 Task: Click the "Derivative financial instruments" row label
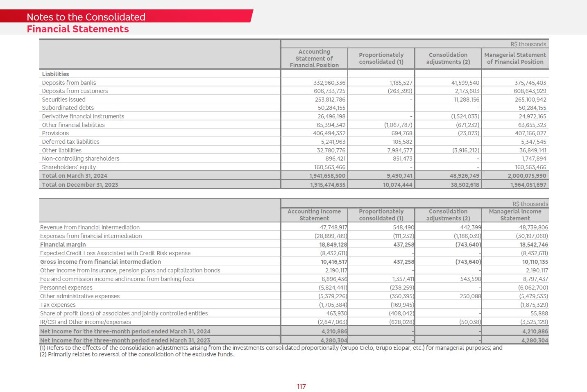click(x=83, y=116)
